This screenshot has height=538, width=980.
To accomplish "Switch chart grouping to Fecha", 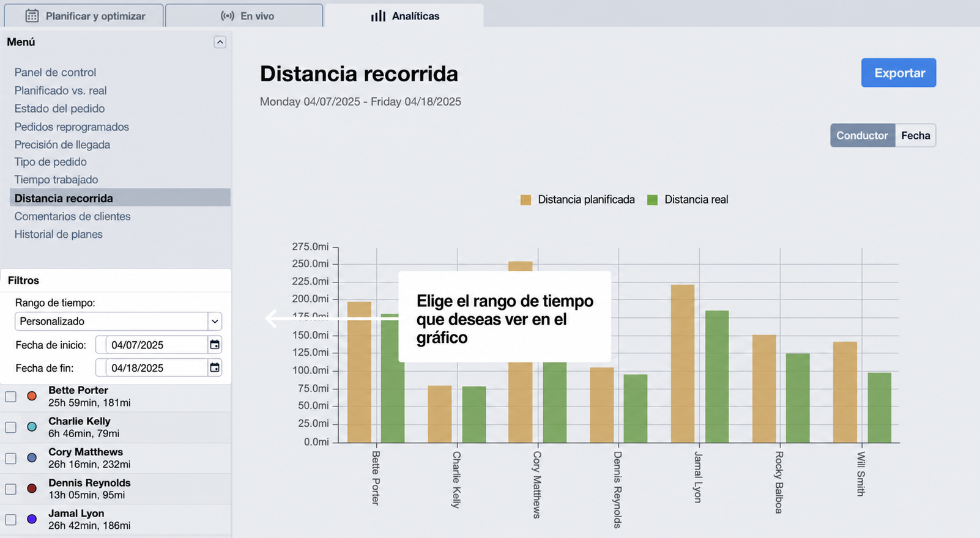I will 915,136.
